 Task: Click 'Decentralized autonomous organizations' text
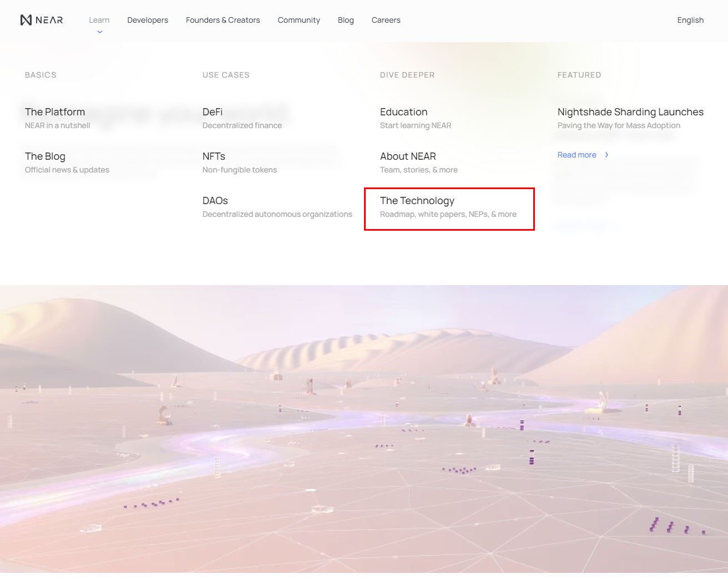[x=277, y=214]
